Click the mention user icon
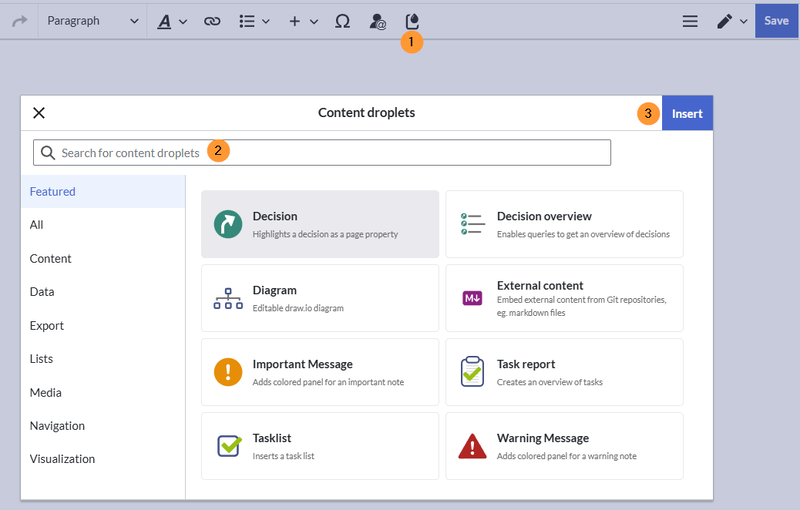Screen dimensions: 800x510 (378, 21)
